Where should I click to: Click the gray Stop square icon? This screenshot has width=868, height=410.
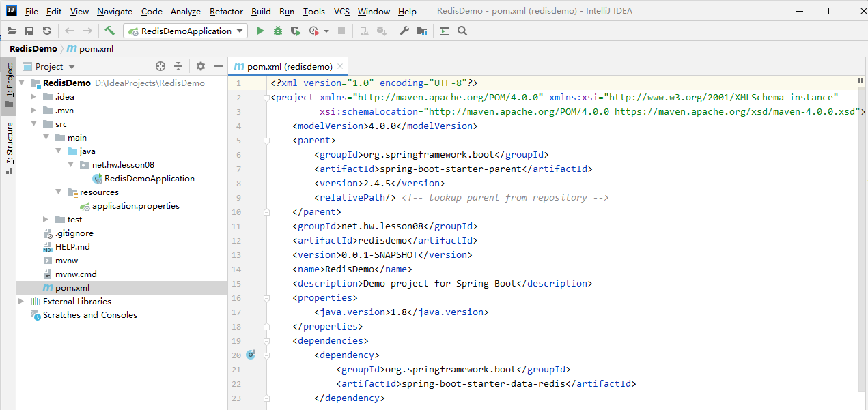coord(341,31)
